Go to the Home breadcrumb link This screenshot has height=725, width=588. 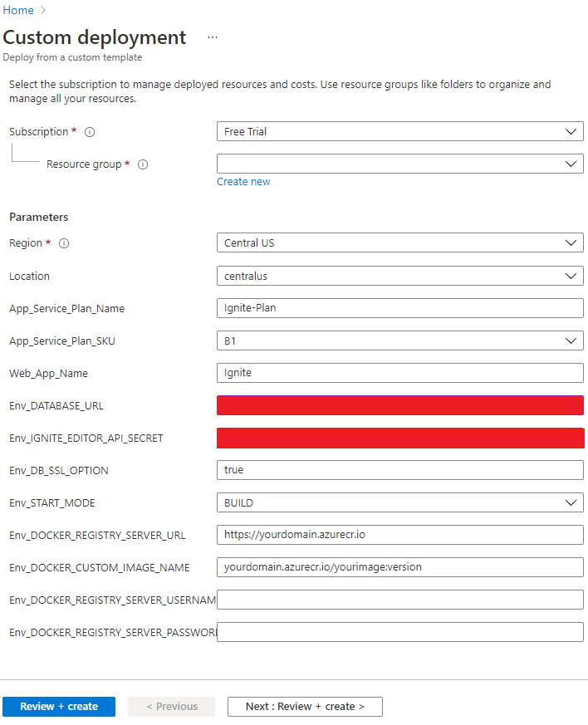[18, 10]
